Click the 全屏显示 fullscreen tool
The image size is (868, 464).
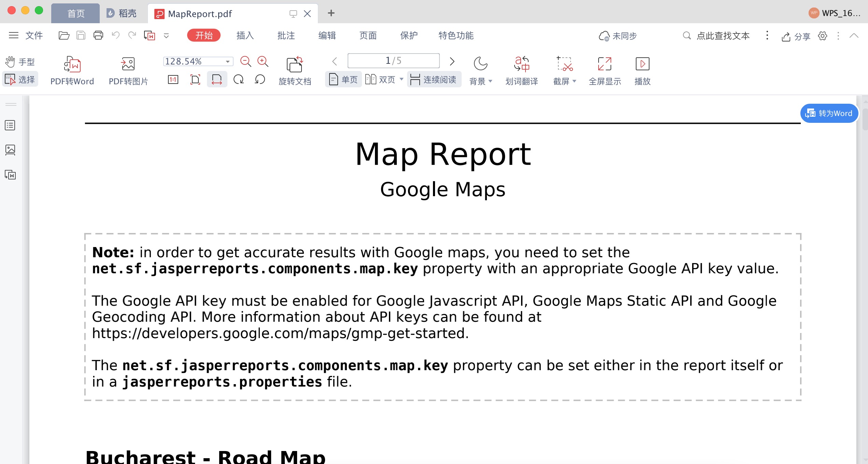(x=605, y=71)
